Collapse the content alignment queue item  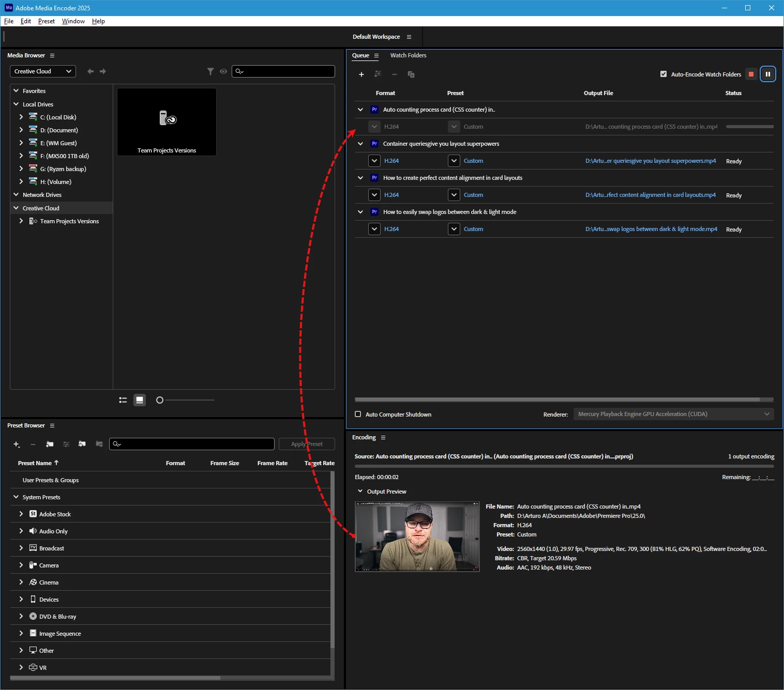360,178
